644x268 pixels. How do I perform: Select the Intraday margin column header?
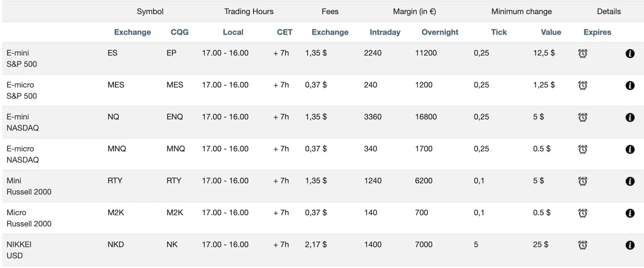(385, 32)
